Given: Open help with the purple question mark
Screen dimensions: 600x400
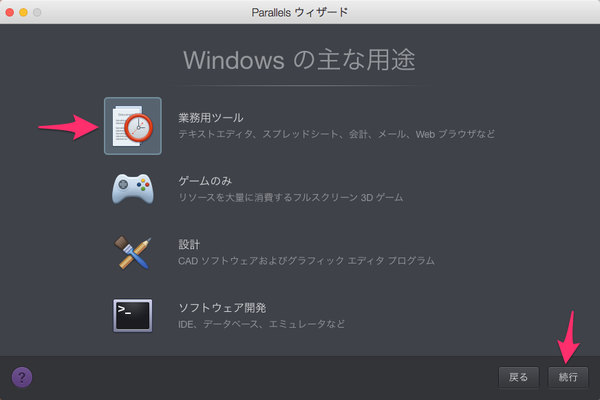Looking at the screenshot, I should tap(22, 377).
